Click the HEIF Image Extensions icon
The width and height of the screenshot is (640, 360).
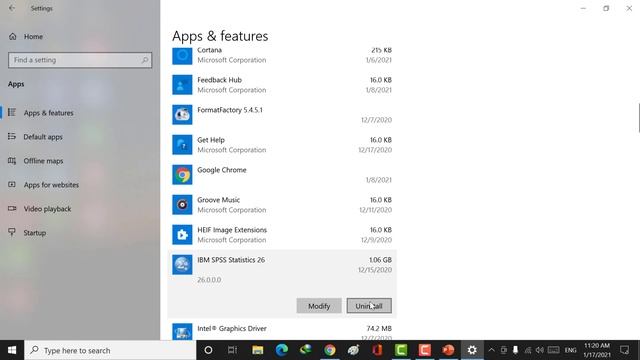(182, 235)
